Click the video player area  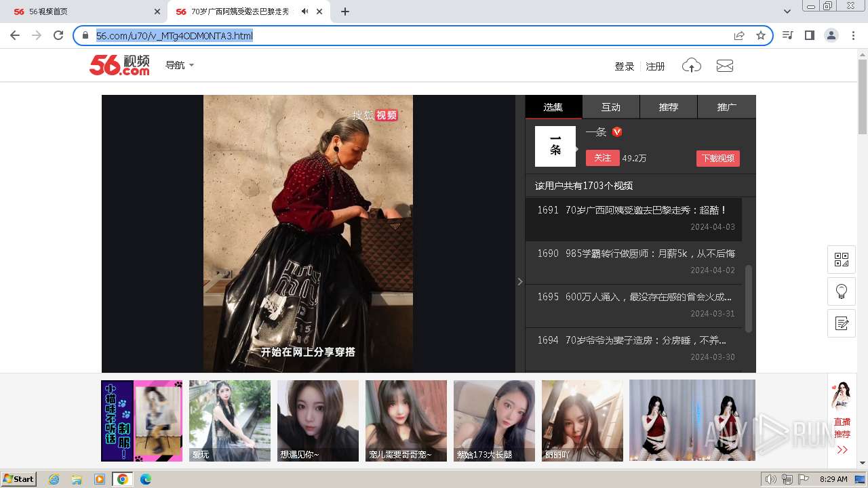point(309,233)
